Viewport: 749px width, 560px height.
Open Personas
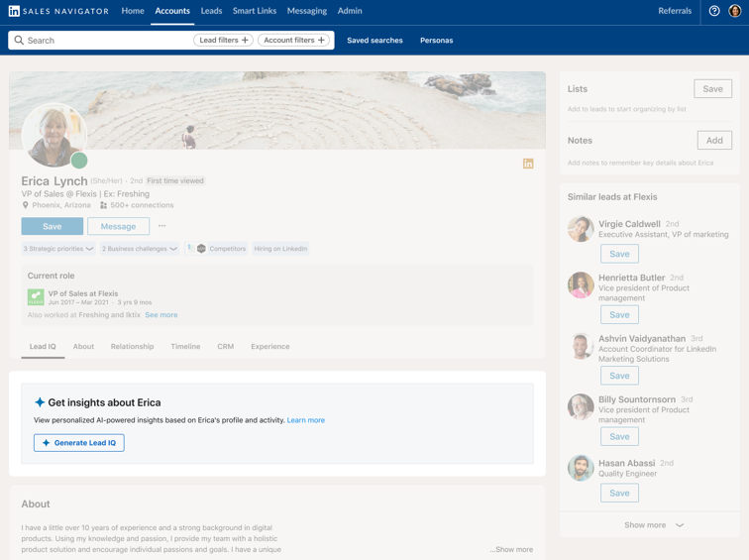[x=437, y=40]
